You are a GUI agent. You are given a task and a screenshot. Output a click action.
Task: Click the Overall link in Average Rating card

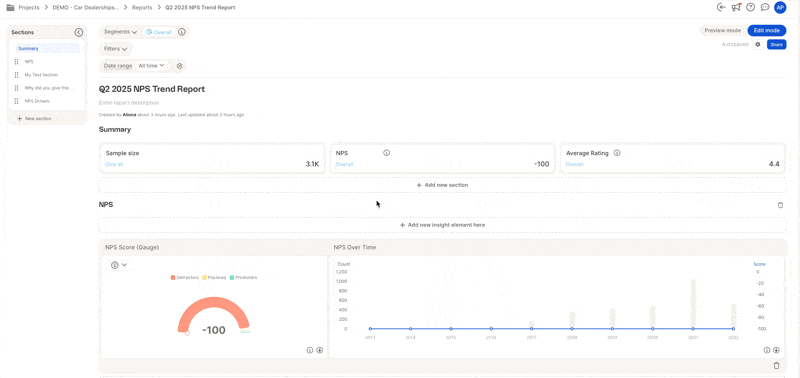(x=574, y=164)
